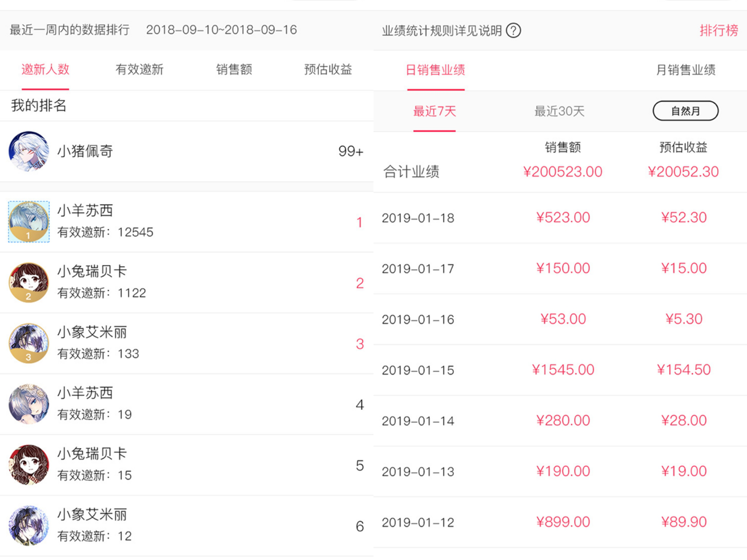Tap the rank 4 小羊苏西 avatar
This screenshot has height=560, width=747.
pyautogui.click(x=29, y=404)
